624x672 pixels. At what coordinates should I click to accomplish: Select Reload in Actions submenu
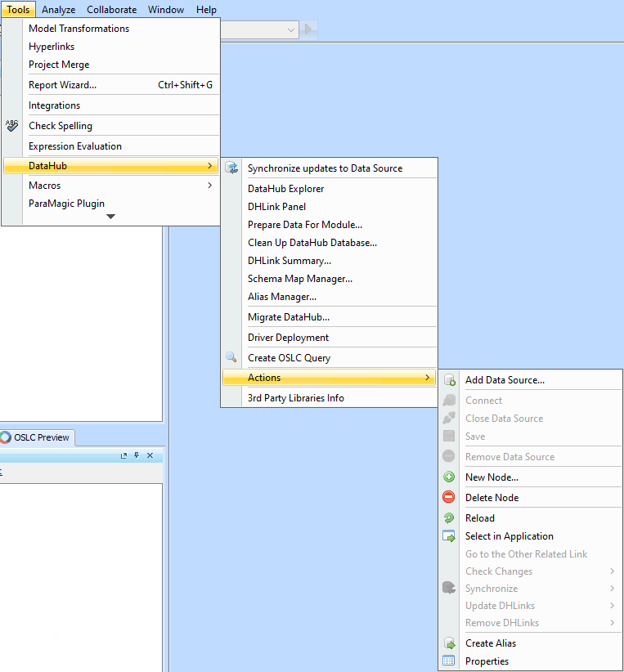tap(531, 517)
